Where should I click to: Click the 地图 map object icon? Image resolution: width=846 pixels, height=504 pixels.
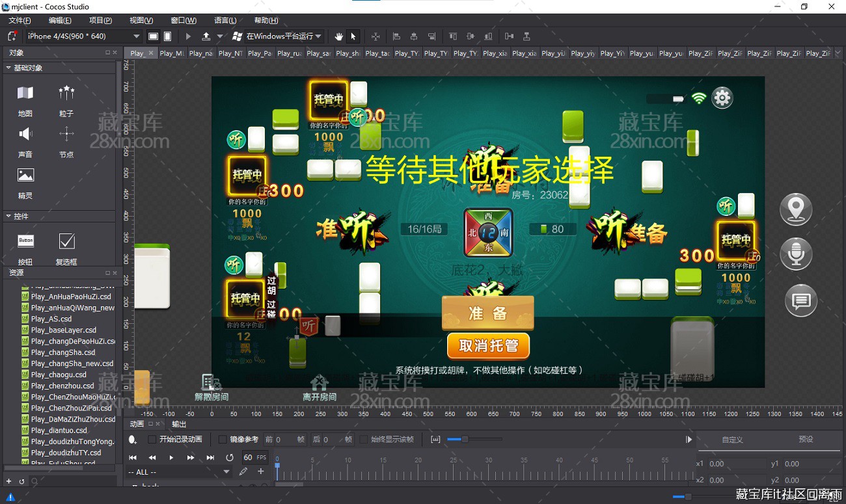point(25,94)
